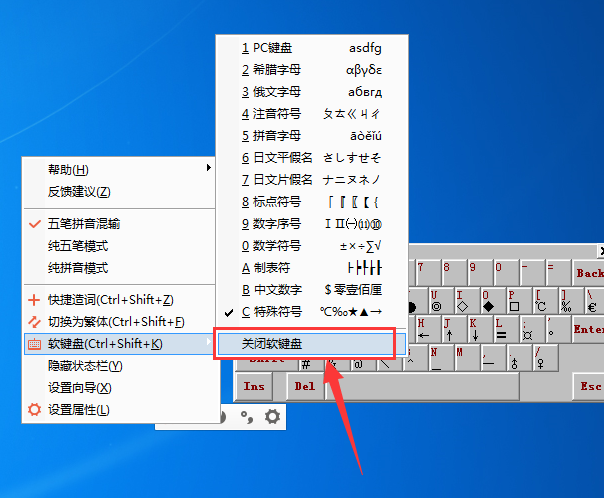This screenshot has height=498, width=604.
Task: Select 6 日文平假名 layout
Action: tap(312, 158)
